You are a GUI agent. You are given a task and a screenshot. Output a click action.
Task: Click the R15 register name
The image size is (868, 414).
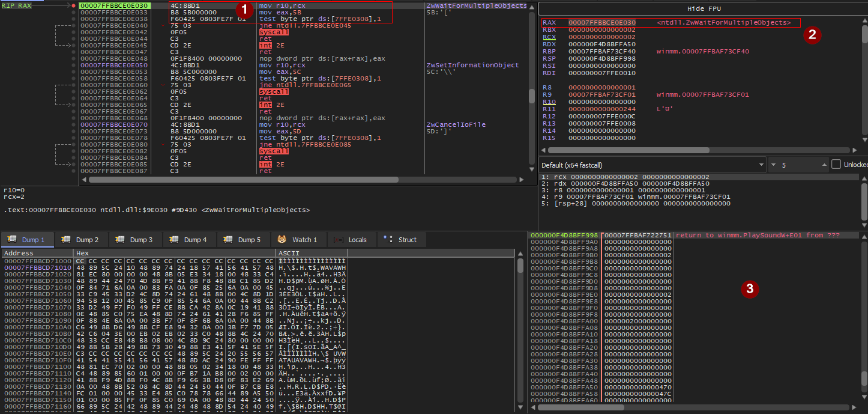(x=549, y=138)
